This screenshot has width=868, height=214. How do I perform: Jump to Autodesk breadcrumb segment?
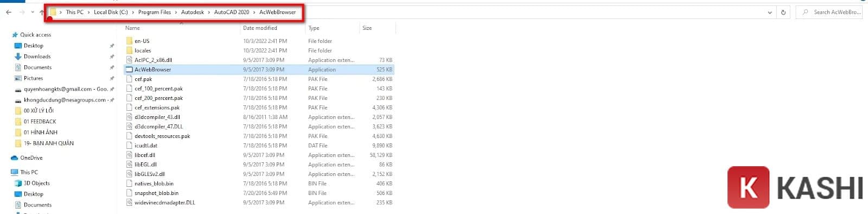click(x=193, y=12)
